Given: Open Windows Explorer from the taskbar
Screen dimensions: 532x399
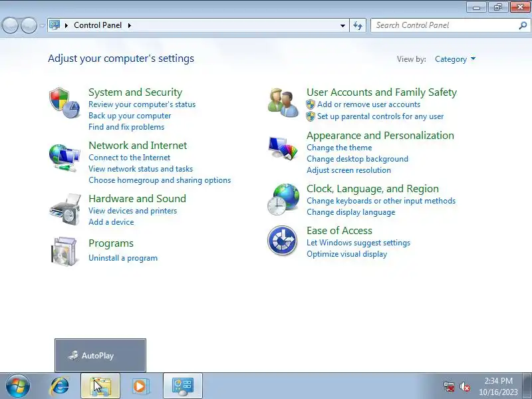Looking at the screenshot, I should tap(100, 386).
